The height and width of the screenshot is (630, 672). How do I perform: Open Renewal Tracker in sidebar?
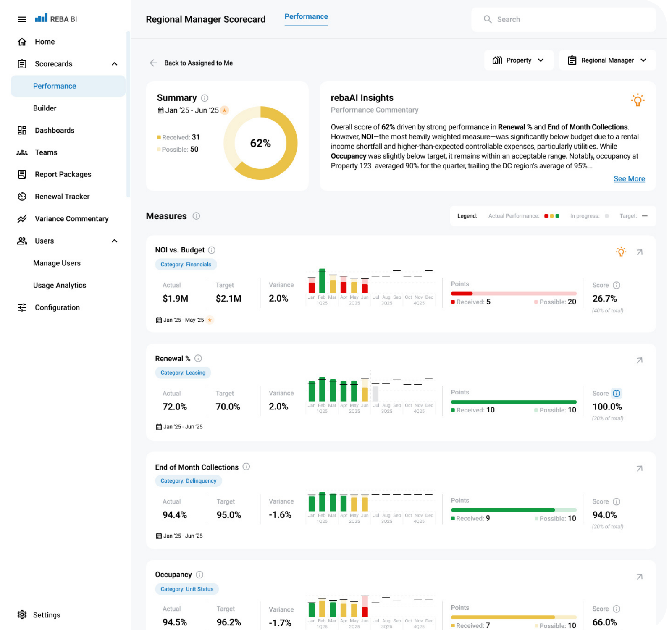[x=62, y=197]
